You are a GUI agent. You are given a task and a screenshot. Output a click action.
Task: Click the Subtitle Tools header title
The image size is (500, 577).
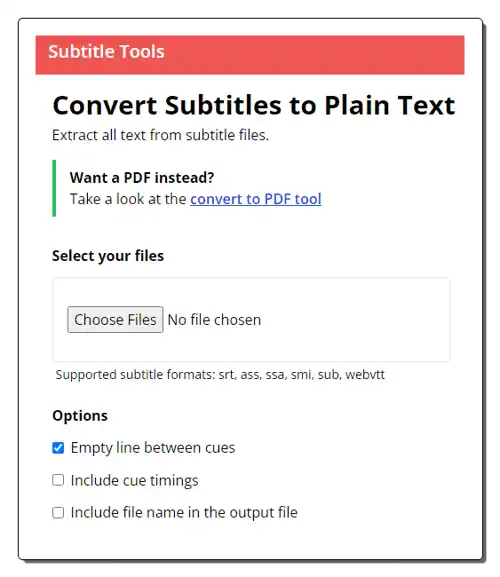coord(106,52)
